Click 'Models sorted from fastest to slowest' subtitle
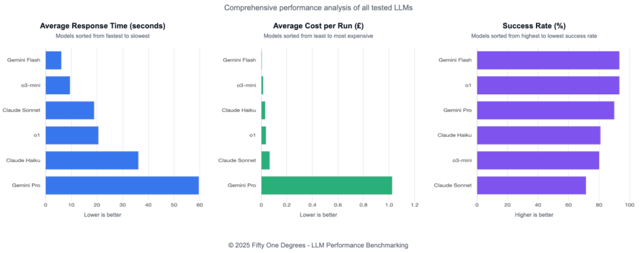This screenshot has width=644, height=253. coord(103,36)
